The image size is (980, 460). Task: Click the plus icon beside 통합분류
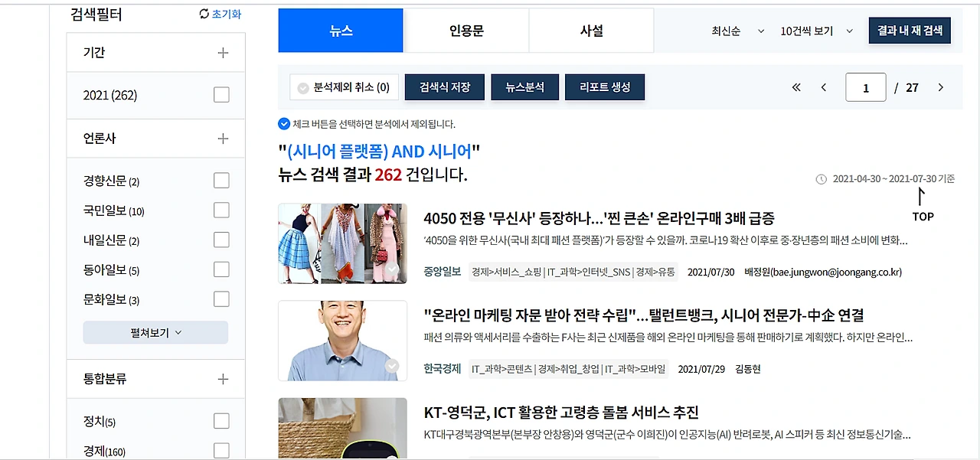[223, 379]
